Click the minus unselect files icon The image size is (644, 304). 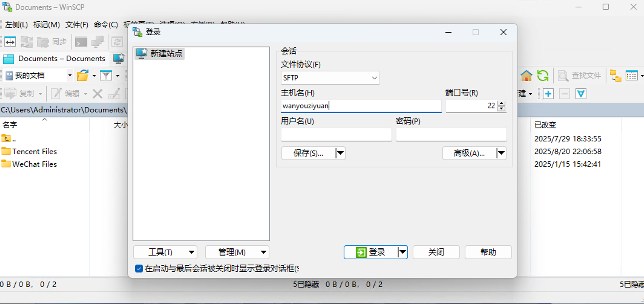564,94
